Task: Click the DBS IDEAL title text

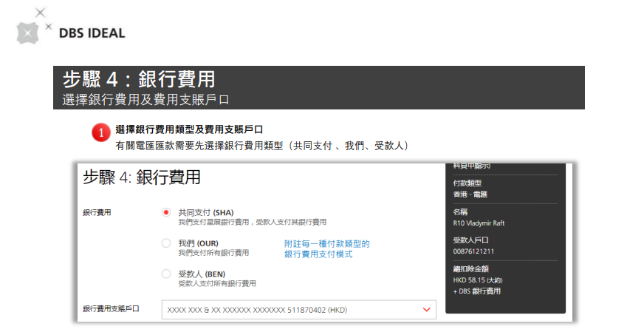Action: pyautogui.click(x=92, y=33)
